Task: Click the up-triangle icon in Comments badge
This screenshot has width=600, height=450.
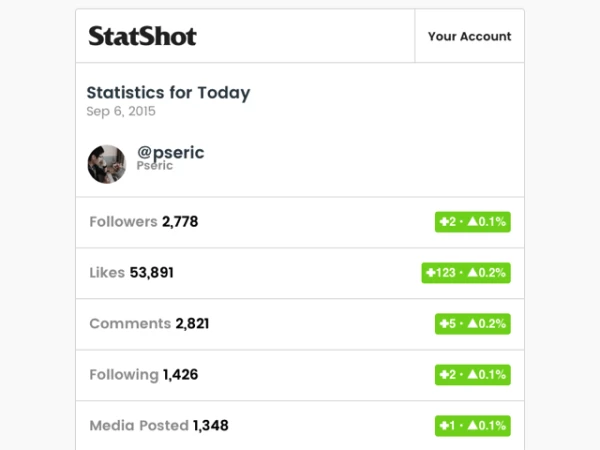Action: coord(473,323)
